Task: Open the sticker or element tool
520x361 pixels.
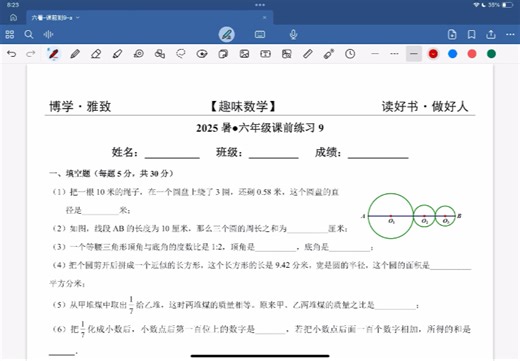Action: (x=223, y=54)
